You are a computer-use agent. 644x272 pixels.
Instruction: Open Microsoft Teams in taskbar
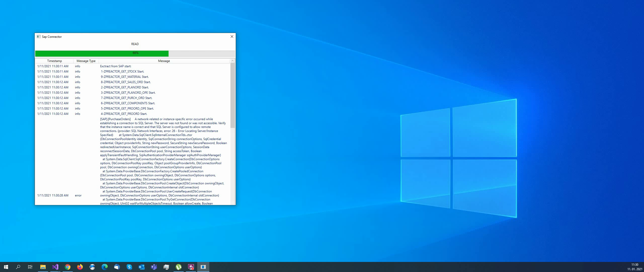pos(154,267)
